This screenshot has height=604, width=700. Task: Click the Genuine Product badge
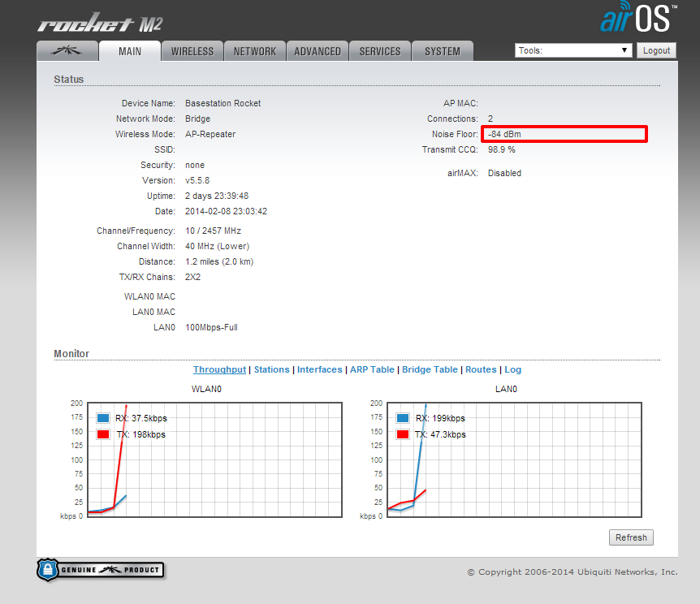(x=100, y=570)
